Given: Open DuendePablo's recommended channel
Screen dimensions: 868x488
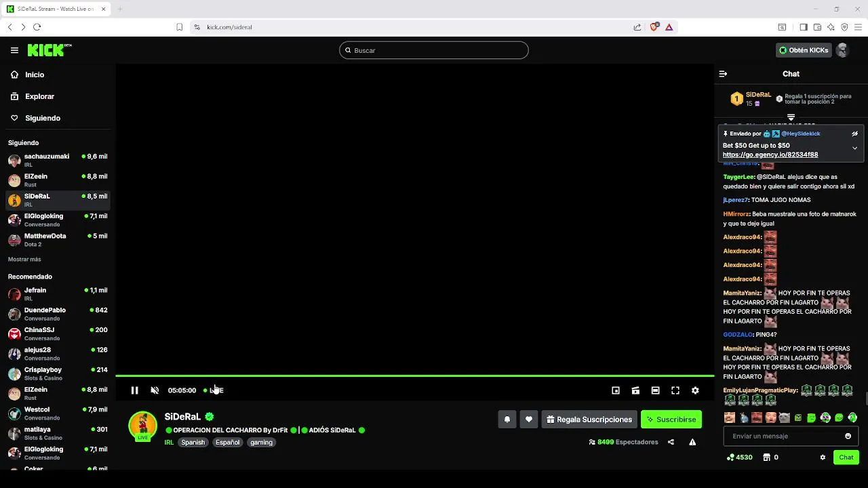Looking at the screenshot, I should coord(58,314).
